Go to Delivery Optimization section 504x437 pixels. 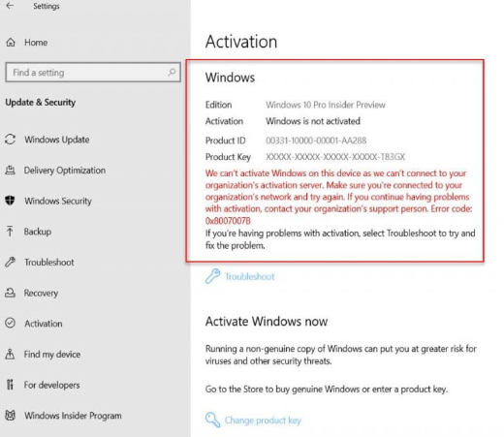click(65, 171)
